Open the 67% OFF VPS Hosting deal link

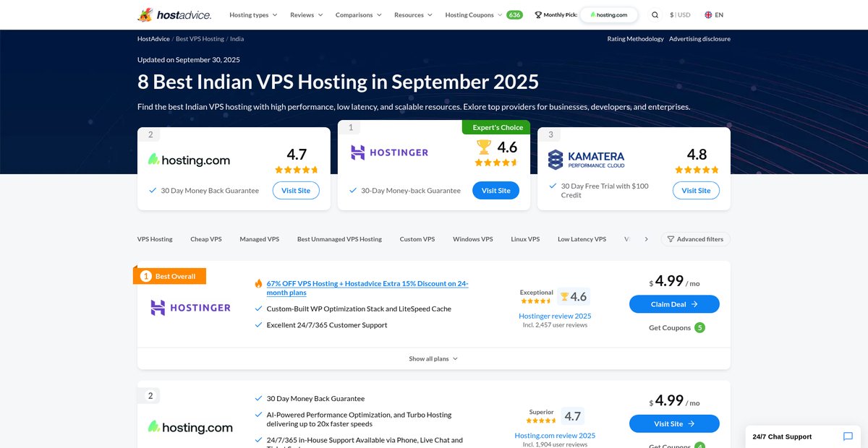point(367,288)
